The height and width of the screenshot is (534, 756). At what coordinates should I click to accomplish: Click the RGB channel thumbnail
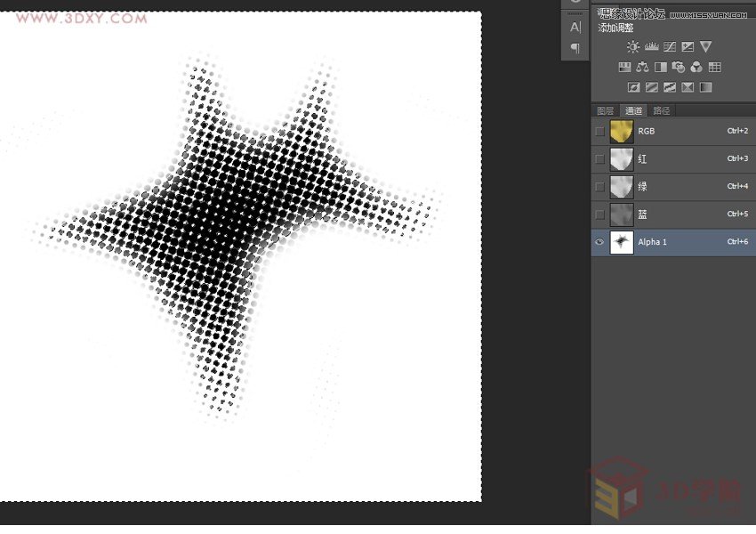[622, 132]
